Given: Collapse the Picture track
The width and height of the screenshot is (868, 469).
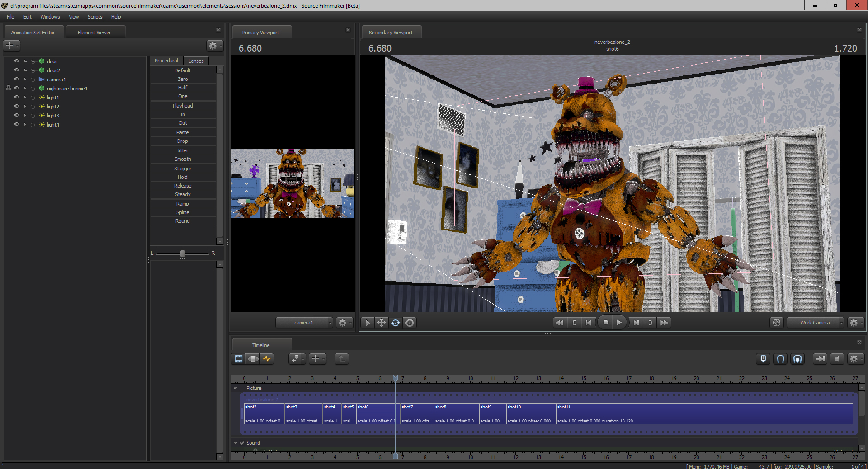Looking at the screenshot, I should 235,388.
